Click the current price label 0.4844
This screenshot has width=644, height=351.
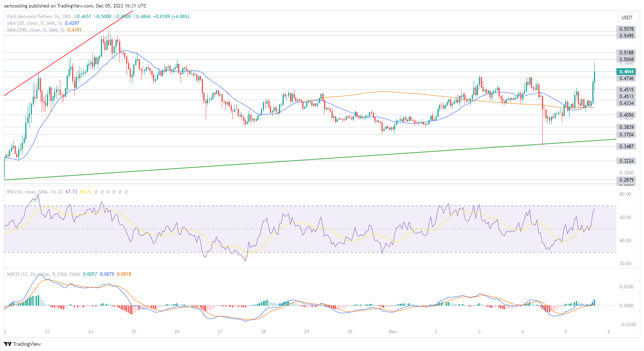626,72
